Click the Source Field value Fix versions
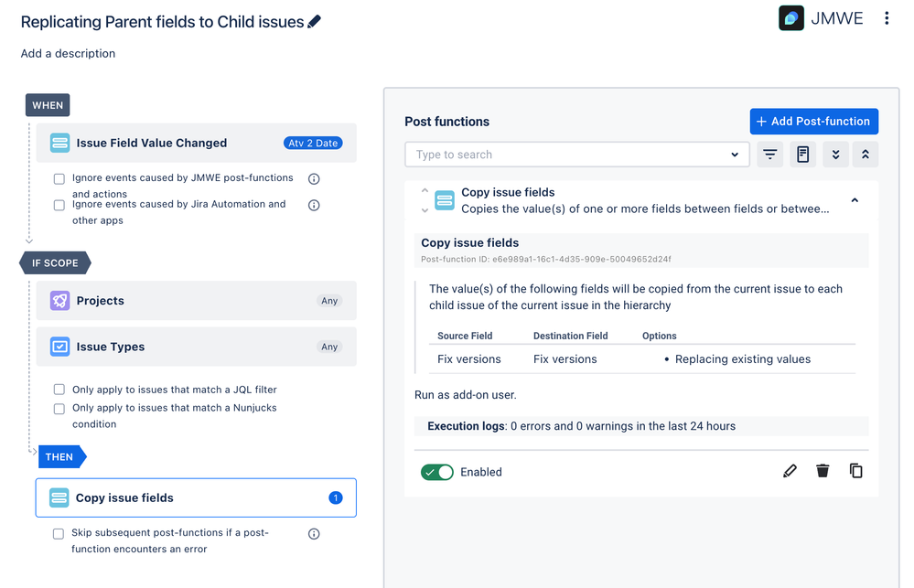 click(469, 359)
